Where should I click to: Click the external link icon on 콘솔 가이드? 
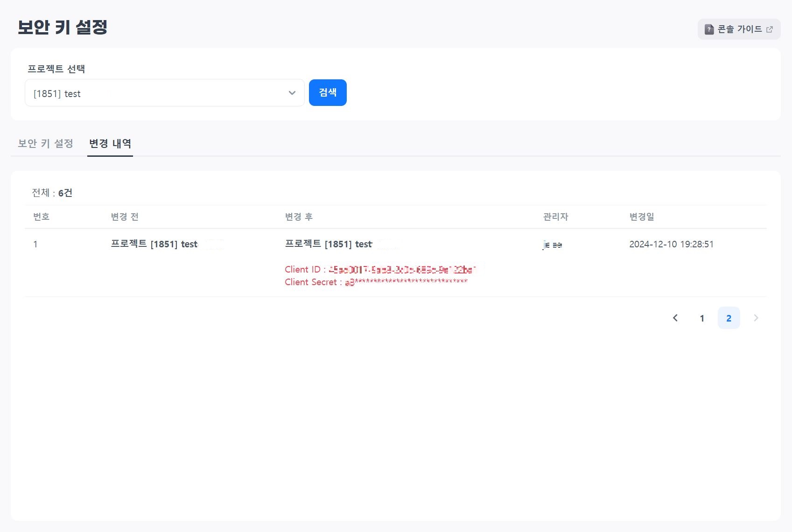tap(770, 29)
